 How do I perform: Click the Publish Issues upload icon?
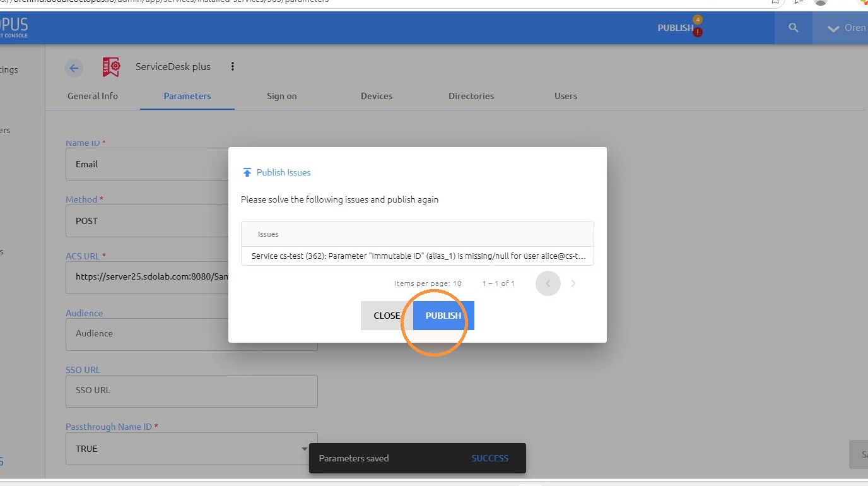coord(247,172)
